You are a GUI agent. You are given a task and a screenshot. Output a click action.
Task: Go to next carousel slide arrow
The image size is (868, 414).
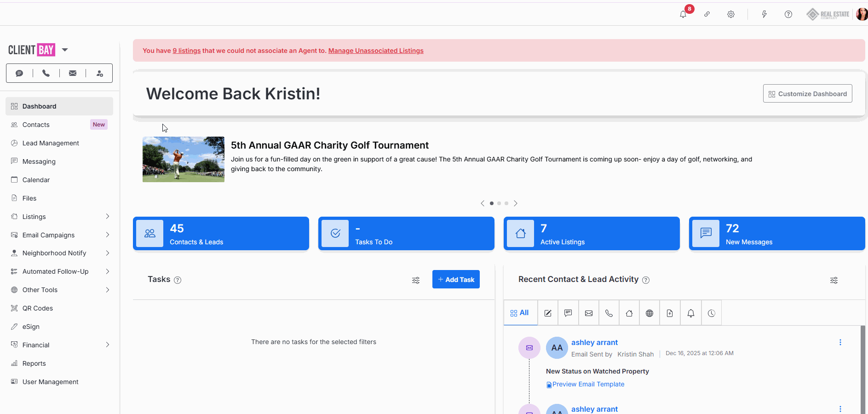click(516, 203)
